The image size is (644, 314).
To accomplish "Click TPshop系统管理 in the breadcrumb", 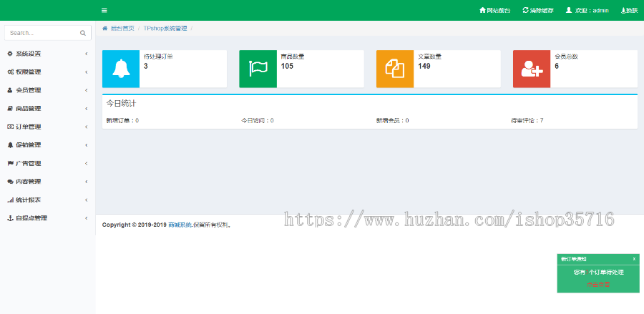I will click(165, 29).
